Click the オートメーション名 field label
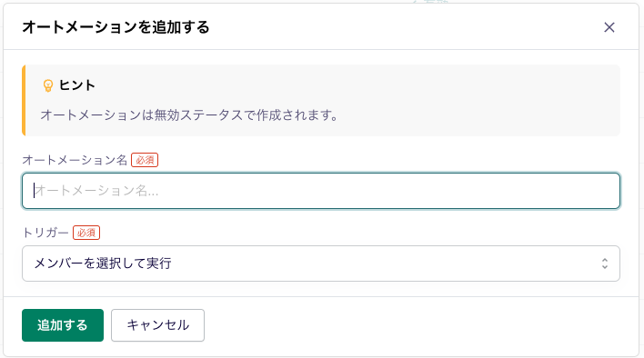Viewport: 644px width, 358px height. pyautogui.click(x=75, y=160)
